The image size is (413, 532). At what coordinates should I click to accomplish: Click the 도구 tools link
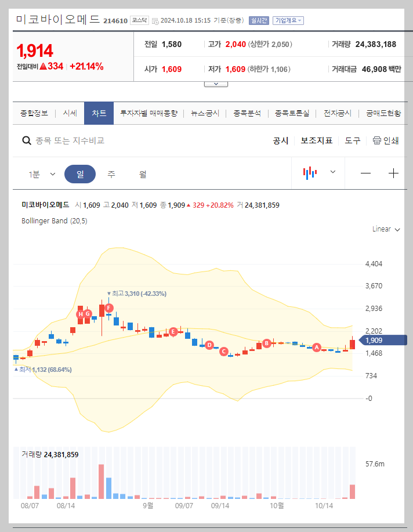click(x=352, y=140)
